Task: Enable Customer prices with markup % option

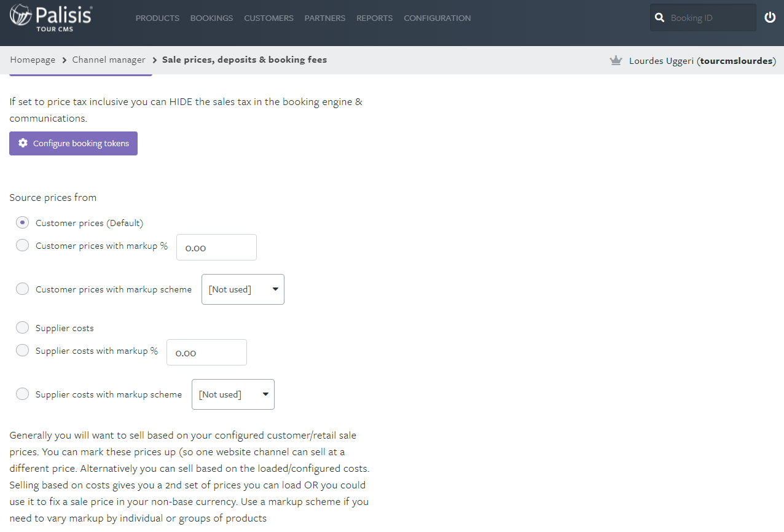Action: tap(22, 245)
